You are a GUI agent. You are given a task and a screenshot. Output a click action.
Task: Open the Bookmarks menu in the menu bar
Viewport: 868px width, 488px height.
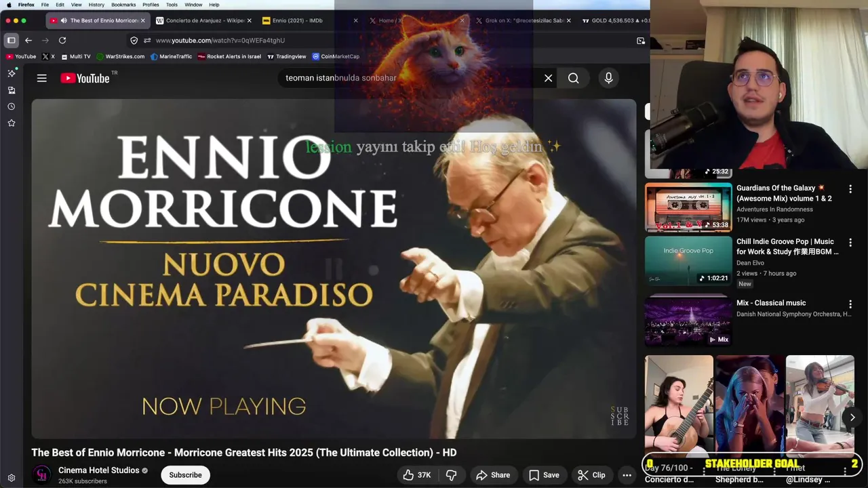123,5
